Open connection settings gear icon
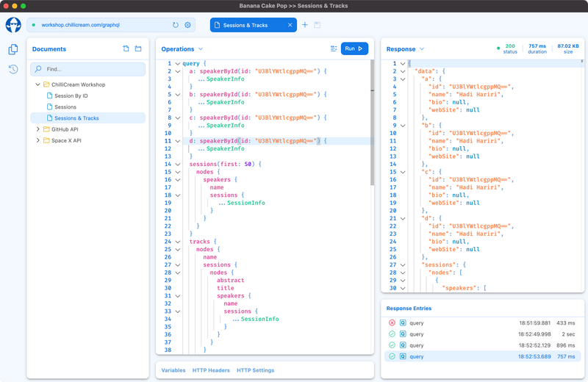This screenshot has width=588, height=382. [187, 25]
